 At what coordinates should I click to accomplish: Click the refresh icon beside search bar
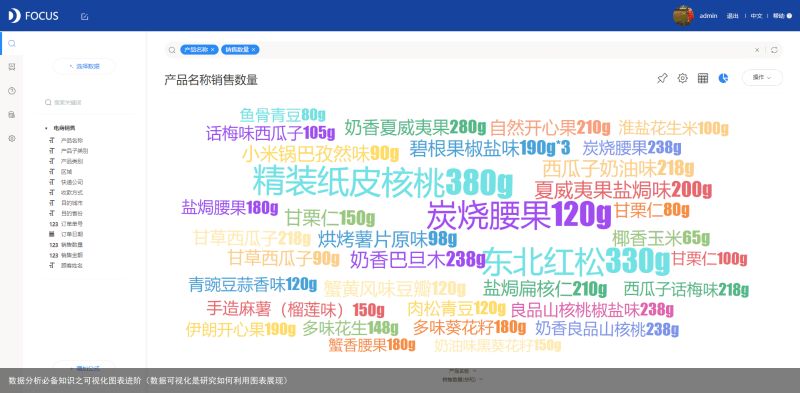[774, 50]
